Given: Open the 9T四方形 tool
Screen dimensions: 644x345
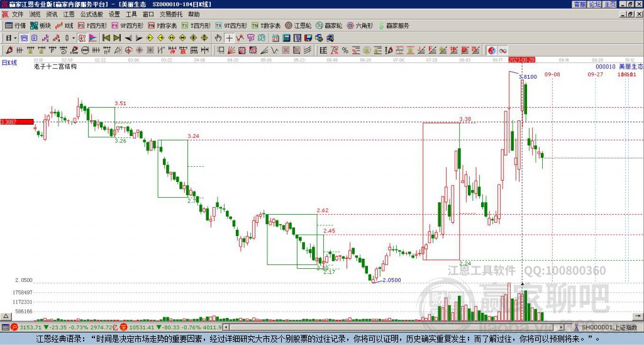Looking at the screenshot, I should [x=231, y=25].
